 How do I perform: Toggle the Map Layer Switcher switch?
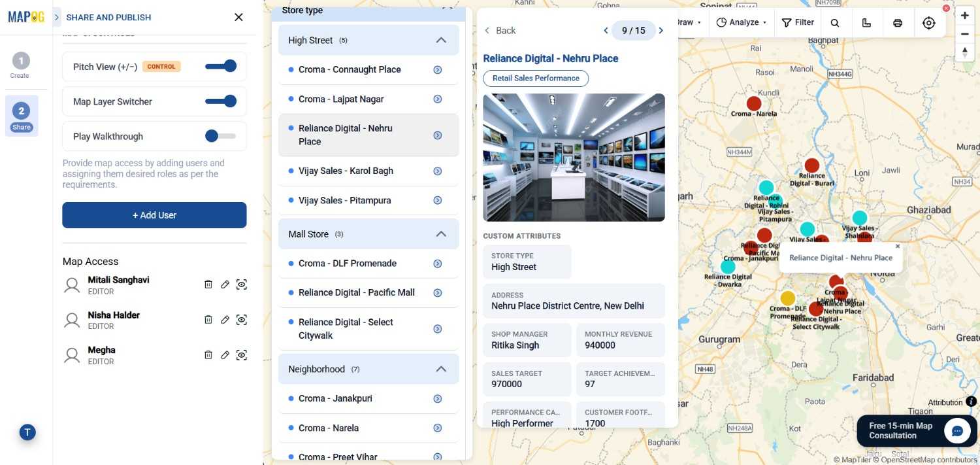(x=221, y=101)
